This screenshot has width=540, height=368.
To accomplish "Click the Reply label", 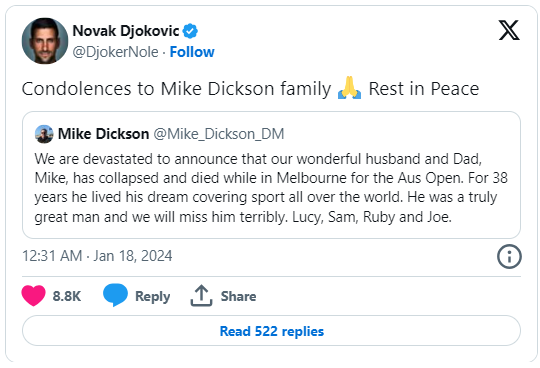I will (153, 296).
